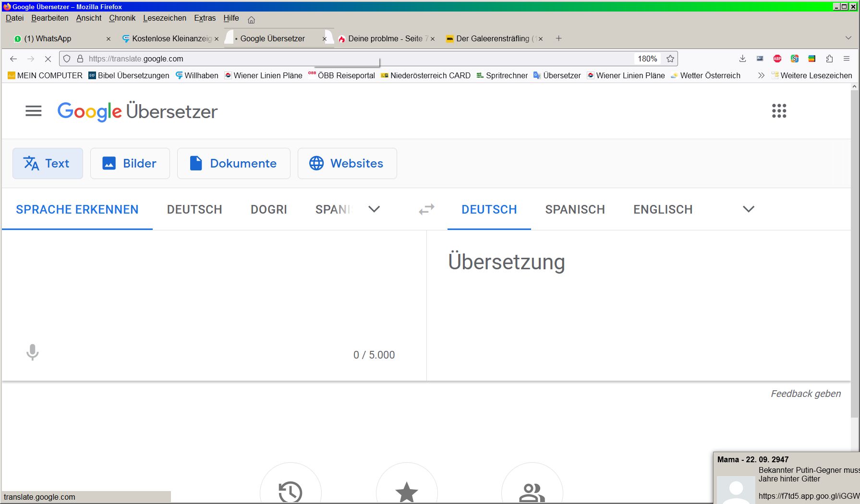Expand more source languages chevron
This screenshot has height=504, width=860.
pyautogui.click(x=374, y=209)
